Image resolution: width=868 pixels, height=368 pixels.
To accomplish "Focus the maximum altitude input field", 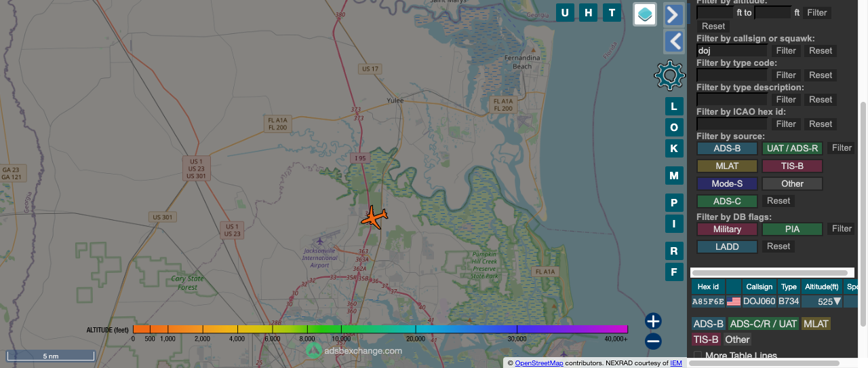I will [773, 12].
